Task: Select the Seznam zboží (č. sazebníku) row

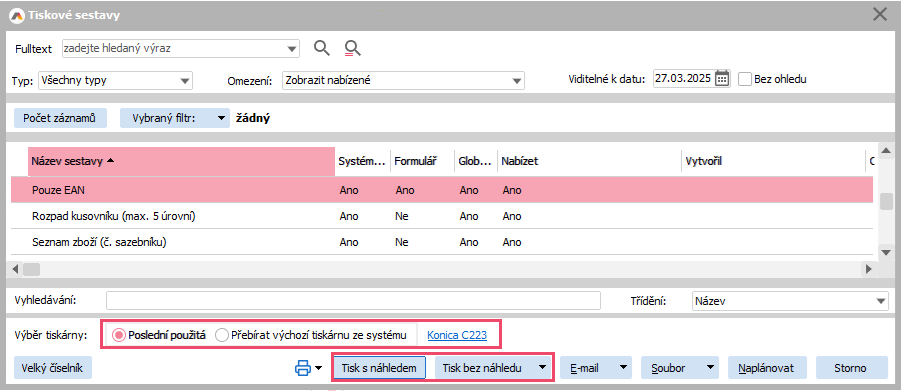Action: click(442, 242)
